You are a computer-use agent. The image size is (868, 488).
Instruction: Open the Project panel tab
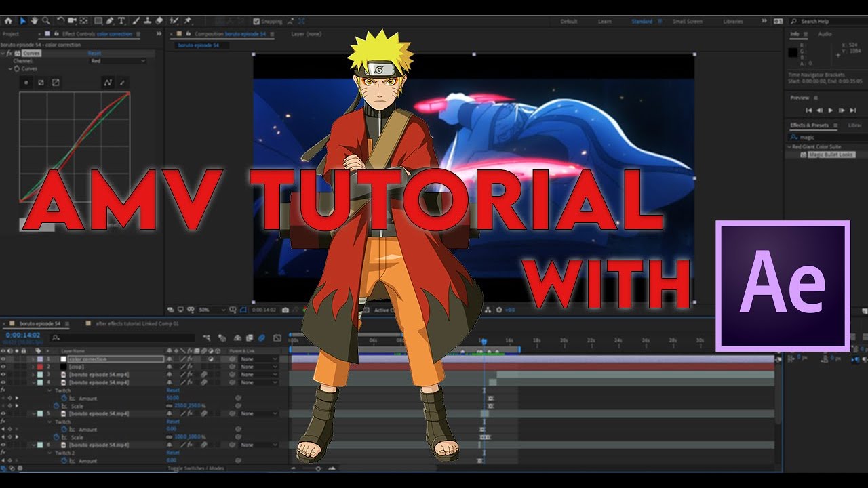point(10,34)
